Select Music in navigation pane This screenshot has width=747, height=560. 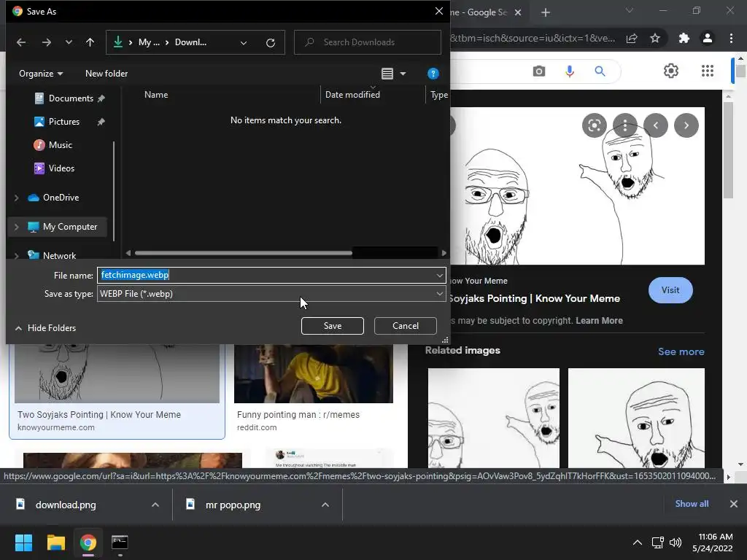60,145
